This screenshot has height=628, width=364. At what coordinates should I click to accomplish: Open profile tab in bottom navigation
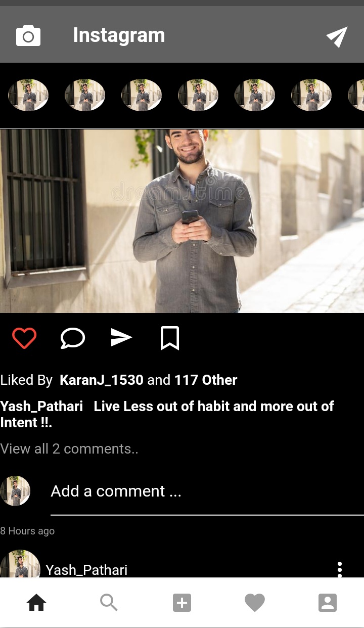coord(328,603)
